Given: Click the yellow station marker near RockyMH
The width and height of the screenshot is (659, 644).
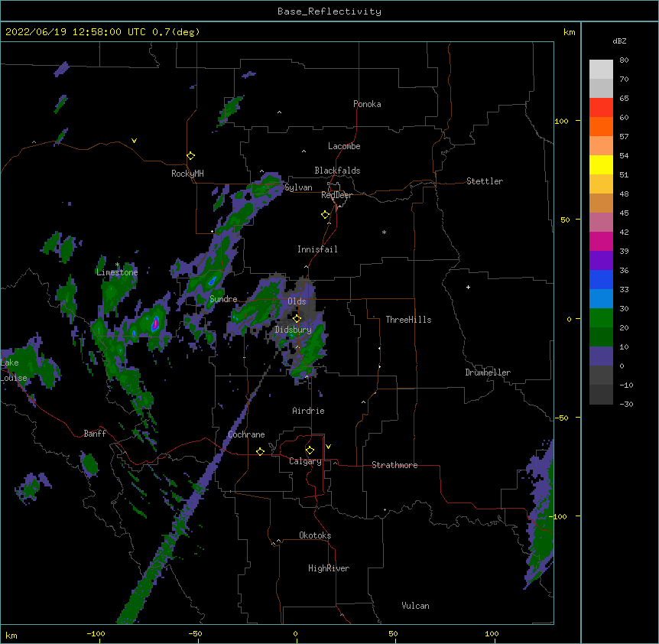Looking at the screenshot, I should click(190, 156).
